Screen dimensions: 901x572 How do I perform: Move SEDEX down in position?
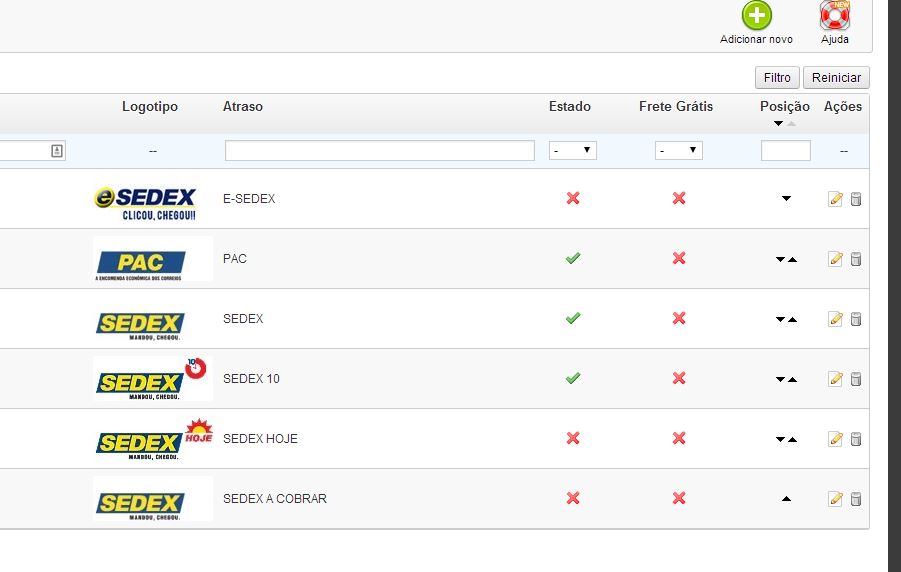click(780, 319)
